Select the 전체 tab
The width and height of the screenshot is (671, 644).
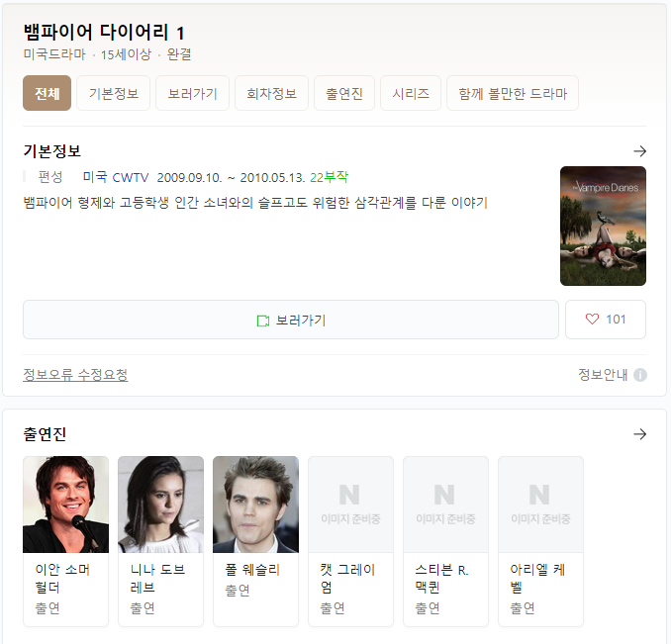click(48, 94)
